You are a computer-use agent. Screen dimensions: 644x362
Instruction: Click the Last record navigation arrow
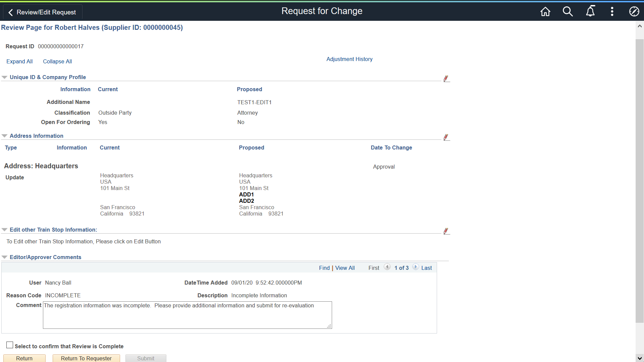(x=416, y=267)
